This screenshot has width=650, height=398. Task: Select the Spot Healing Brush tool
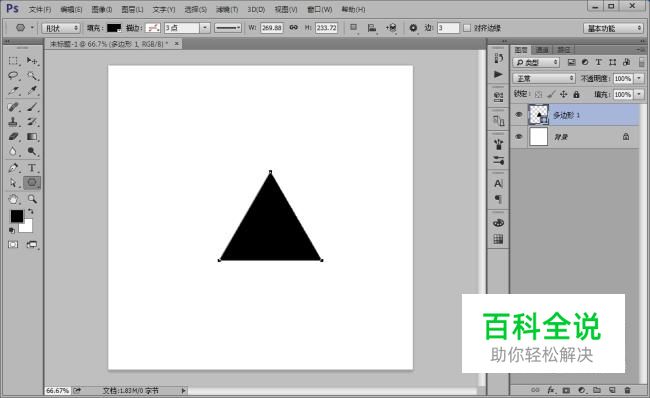tap(13, 107)
